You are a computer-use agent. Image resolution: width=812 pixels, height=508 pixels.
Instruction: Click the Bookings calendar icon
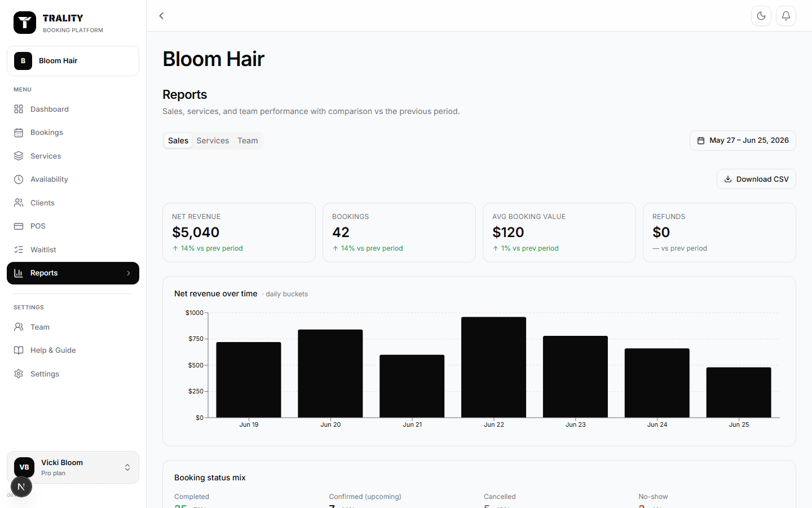[19, 133]
